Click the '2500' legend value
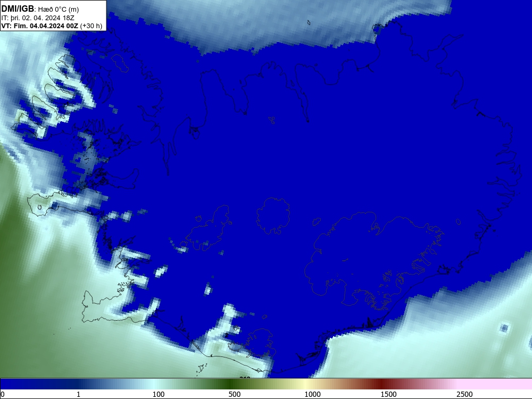 tap(464, 394)
